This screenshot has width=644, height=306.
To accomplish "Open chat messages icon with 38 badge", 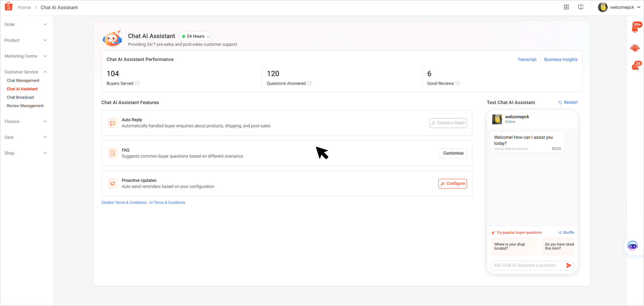I will 636,66.
